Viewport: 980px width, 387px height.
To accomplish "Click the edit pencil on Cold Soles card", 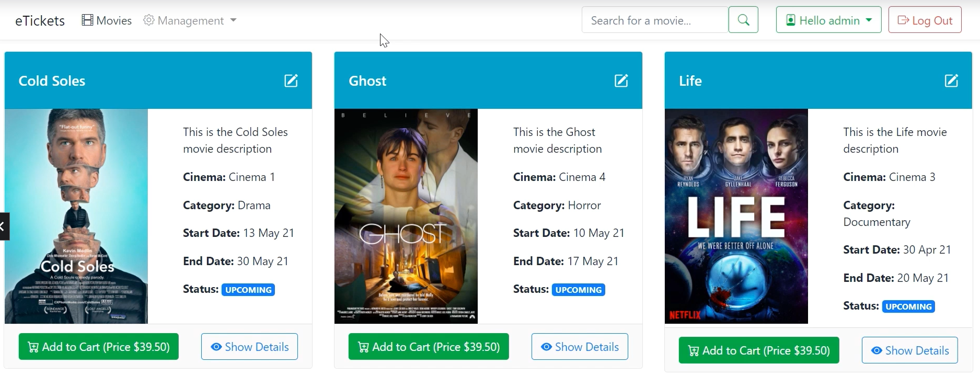I will click(291, 81).
